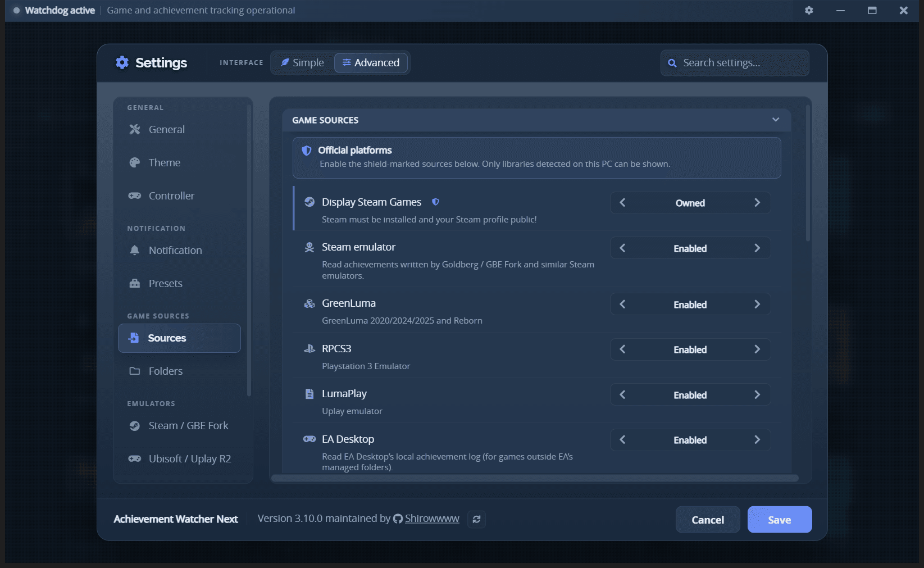924x568 pixels.
Task: Open the Notification settings page
Action: [179, 250]
